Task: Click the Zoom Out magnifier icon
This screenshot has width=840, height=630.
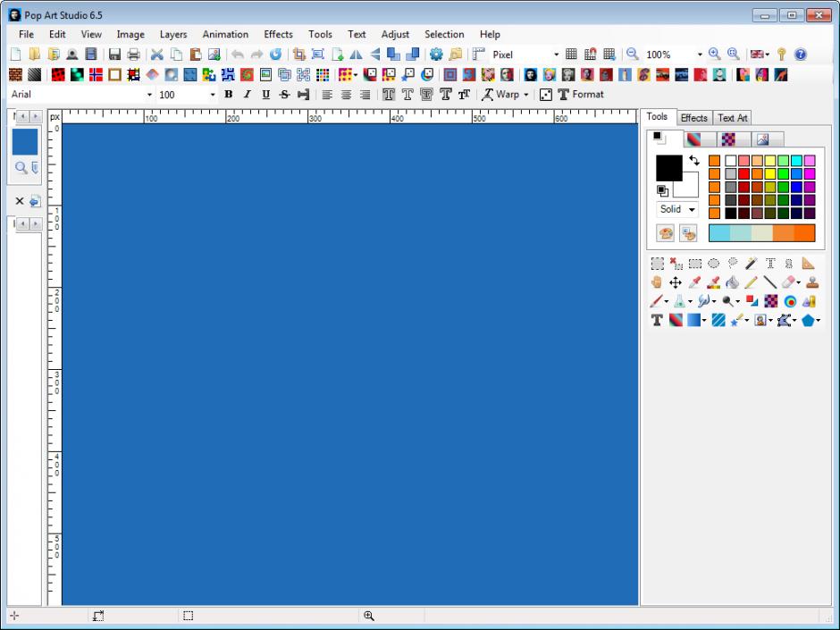Action: click(x=632, y=55)
